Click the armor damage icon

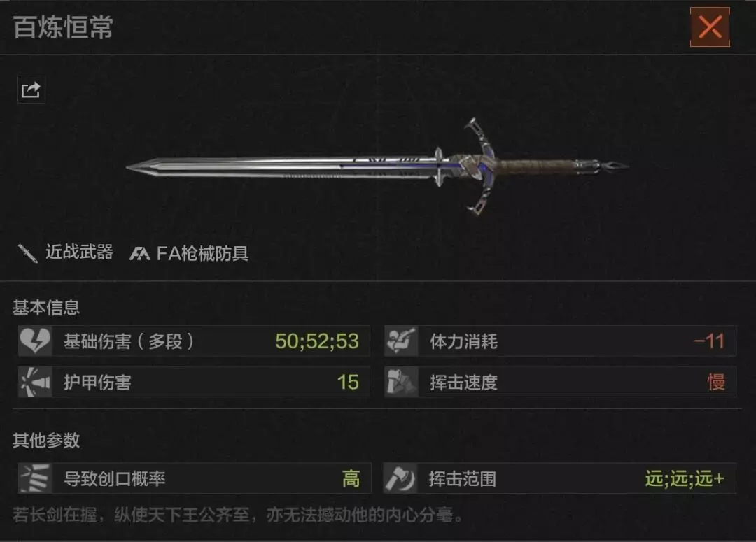pyautogui.click(x=35, y=382)
